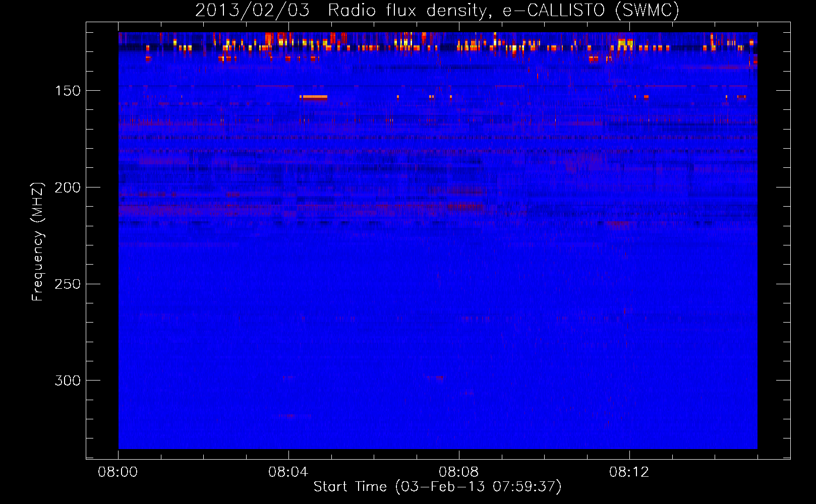Select the 200 frequency tick label
Viewport: 816px width, 504px height.
(68, 187)
